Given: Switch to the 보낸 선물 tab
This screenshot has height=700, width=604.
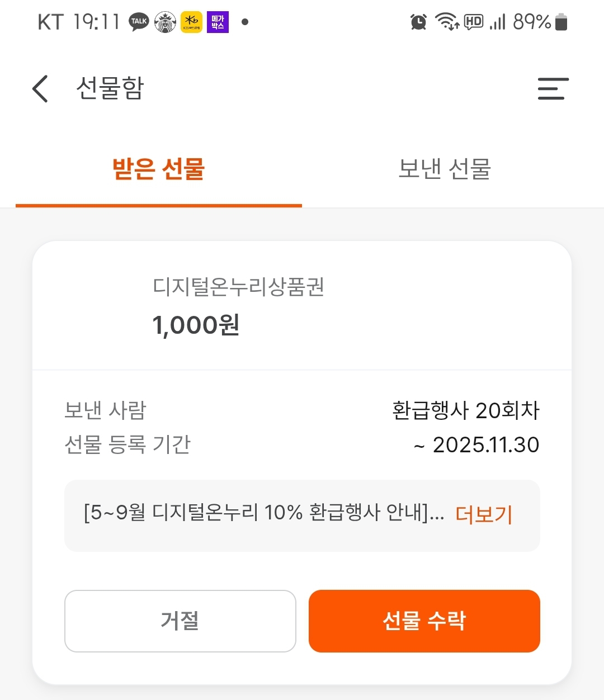Looking at the screenshot, I should [x=445, y=169].
